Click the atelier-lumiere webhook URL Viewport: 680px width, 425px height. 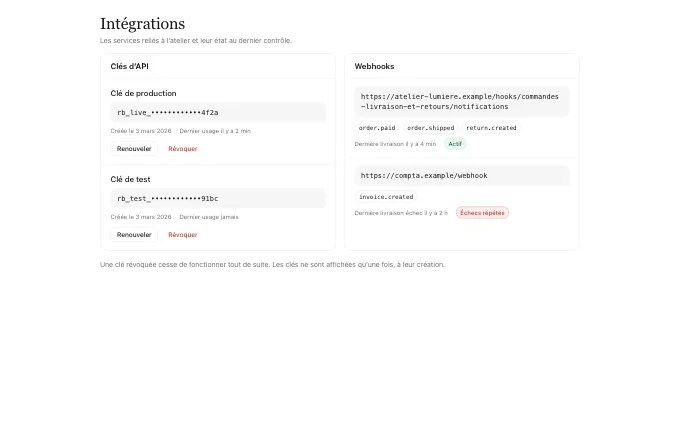(x=462, y=101)
